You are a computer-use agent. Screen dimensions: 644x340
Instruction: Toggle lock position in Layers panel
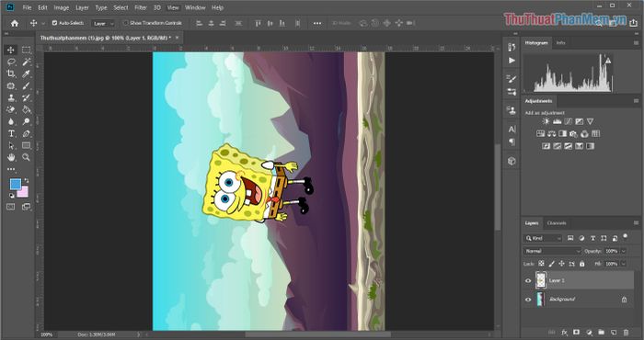coord(561,264)
